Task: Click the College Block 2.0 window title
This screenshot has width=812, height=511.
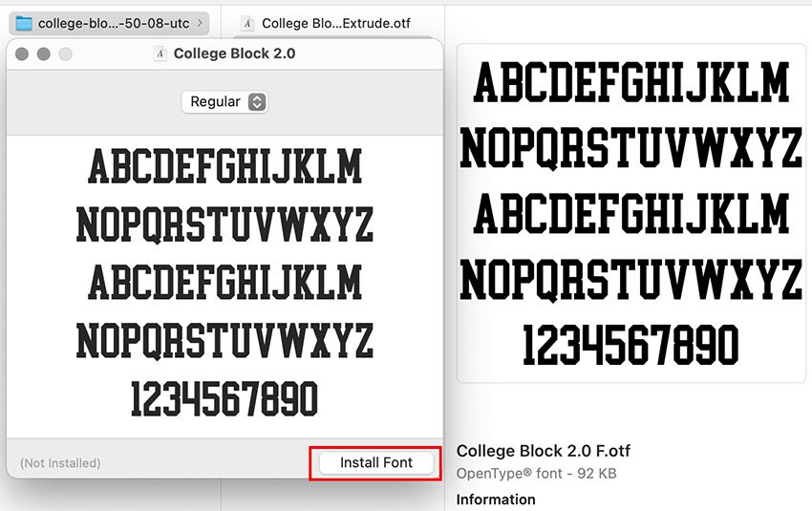Action: pos(234,54)
